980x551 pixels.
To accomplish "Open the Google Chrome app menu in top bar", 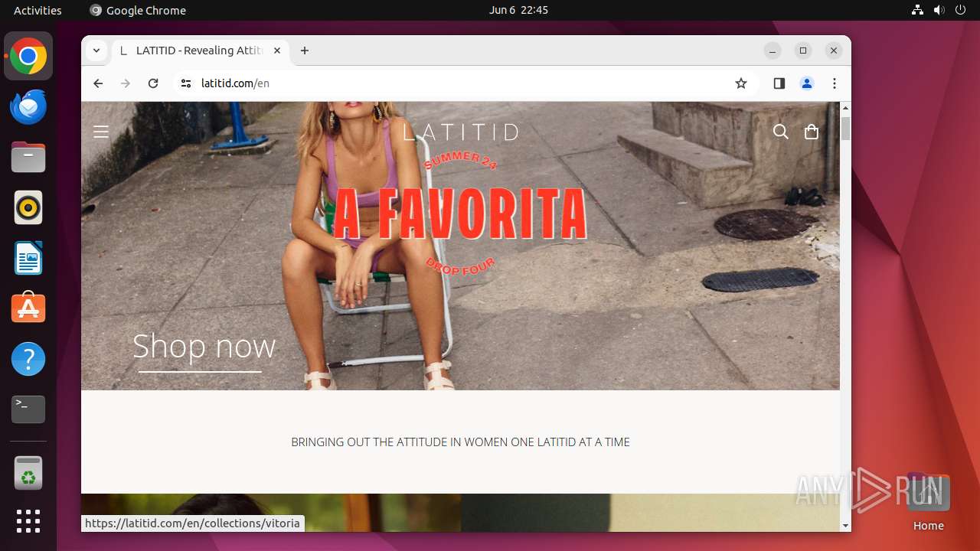I will (138, 10).
